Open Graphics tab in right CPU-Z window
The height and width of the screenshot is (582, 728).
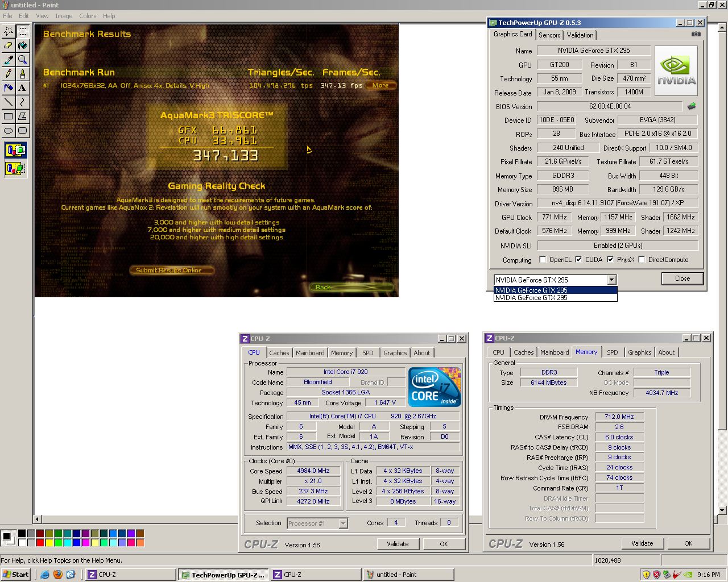[640, 352]
